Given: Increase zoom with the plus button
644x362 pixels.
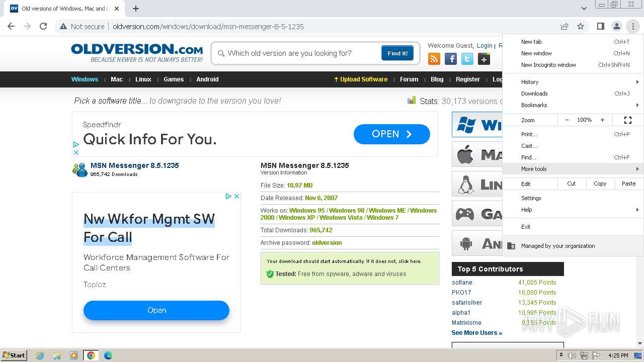Looking at the screenshot, I should (602, 120).
